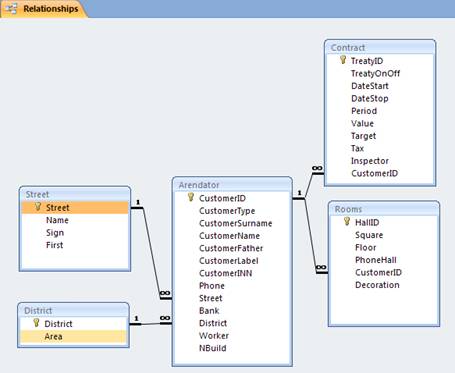Select the Area field in District table
The height and width of the screenshot is (373, 455).
[74, 337]
